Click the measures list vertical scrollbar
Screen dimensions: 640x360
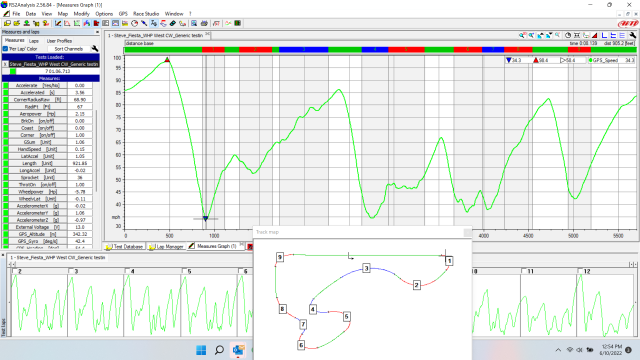97,151
